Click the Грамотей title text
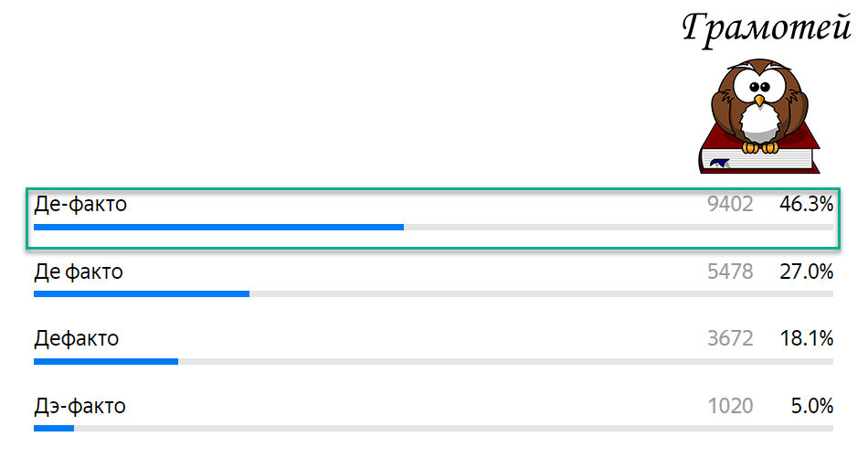This screenshot has width=868, height=458. pyautogui.click(x=766, y=27)
